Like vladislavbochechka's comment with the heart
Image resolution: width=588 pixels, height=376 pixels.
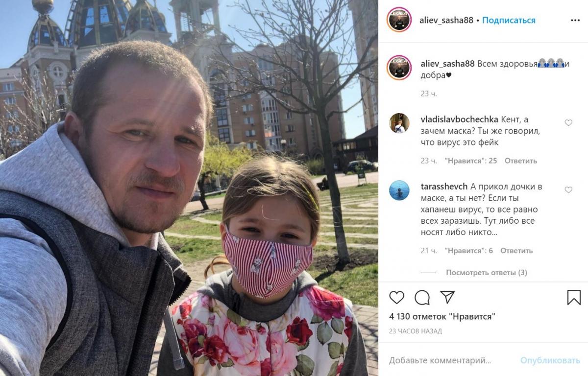click(x=568, y=123)
